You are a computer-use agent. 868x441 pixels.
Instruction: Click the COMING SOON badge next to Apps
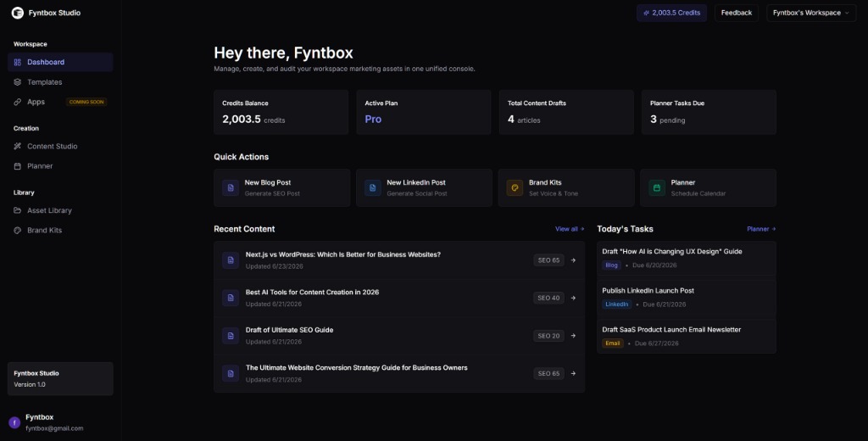[86, 102]
